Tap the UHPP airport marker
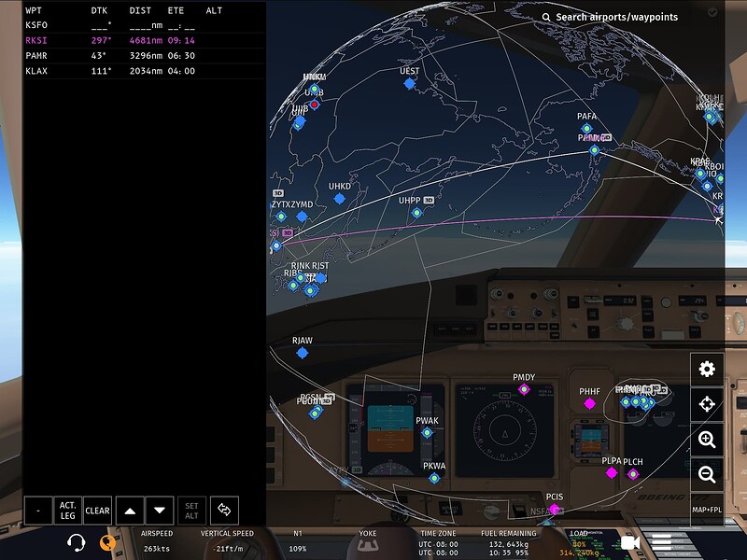 click(416, 213)
